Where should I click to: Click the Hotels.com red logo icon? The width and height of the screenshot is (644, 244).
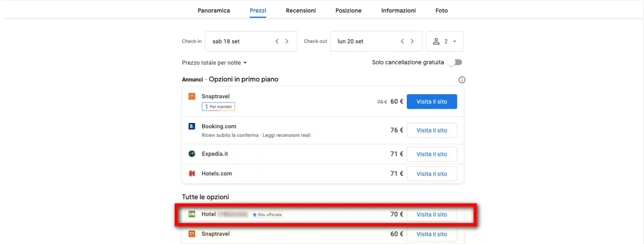[x=192, y=174]
